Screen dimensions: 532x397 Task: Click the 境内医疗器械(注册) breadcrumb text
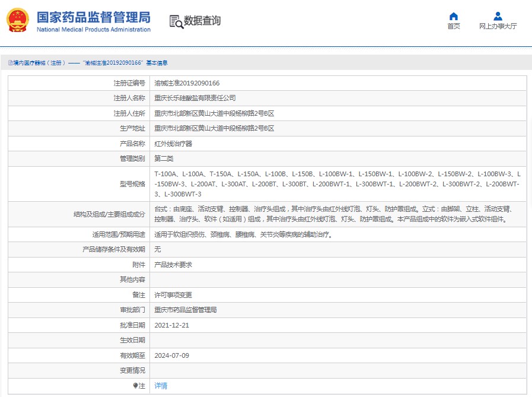(39, 63)
